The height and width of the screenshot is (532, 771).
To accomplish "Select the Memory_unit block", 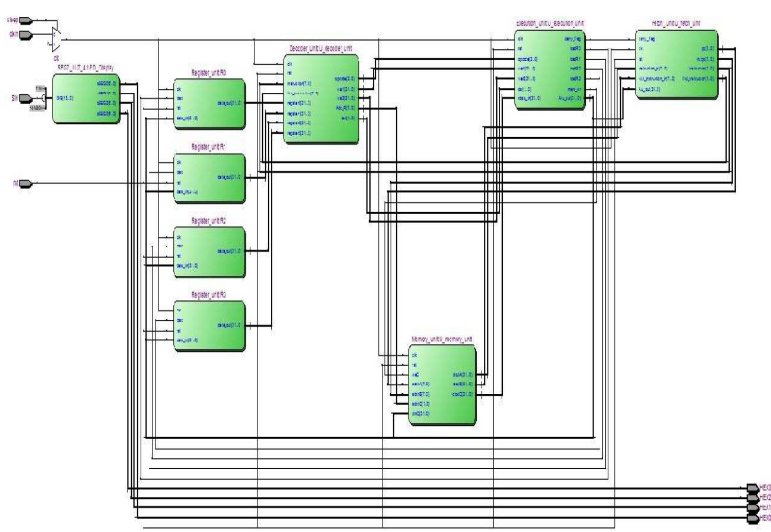I will click(x=442, y=385).
